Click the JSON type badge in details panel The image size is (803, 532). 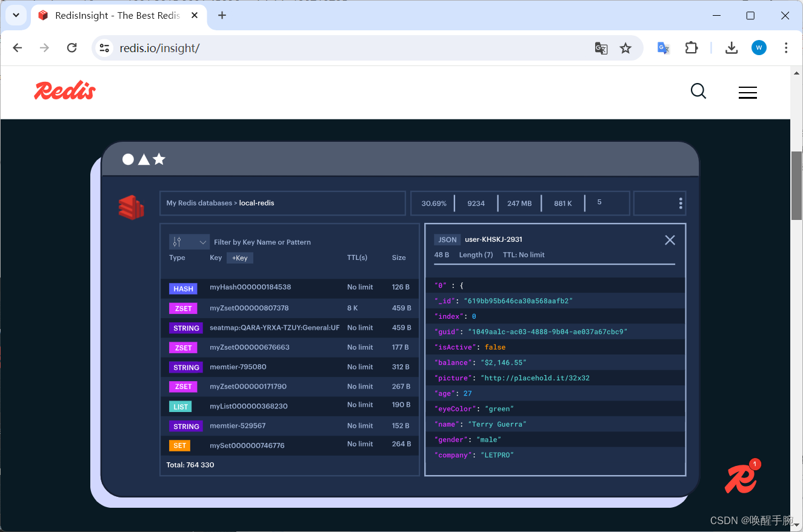click(x=447, y=239)
